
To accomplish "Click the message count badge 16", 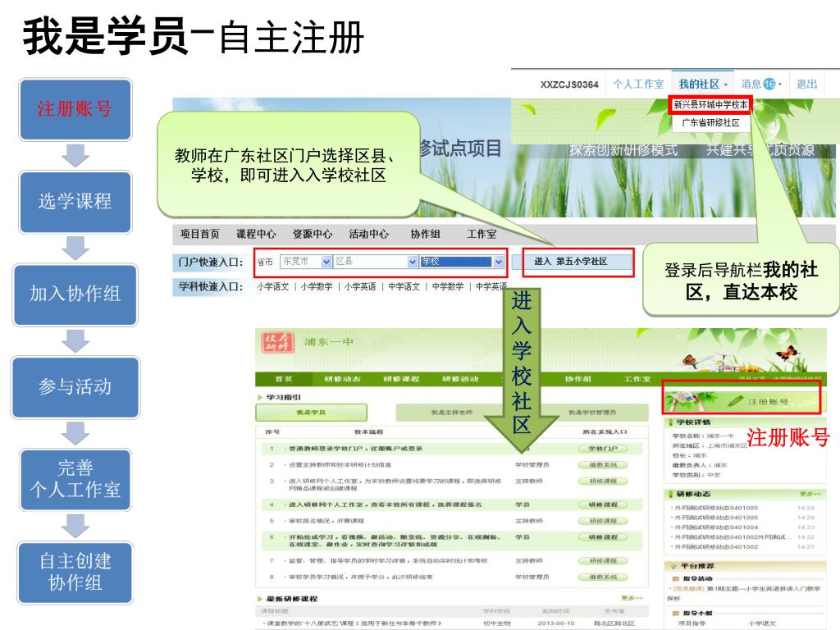I will pos(769,84).
